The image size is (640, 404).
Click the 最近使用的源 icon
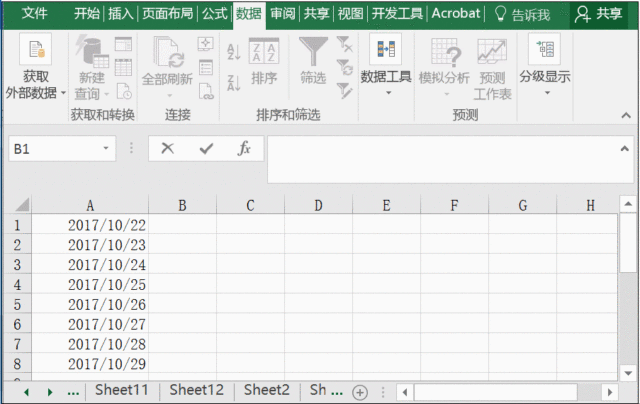click(124, 91)
